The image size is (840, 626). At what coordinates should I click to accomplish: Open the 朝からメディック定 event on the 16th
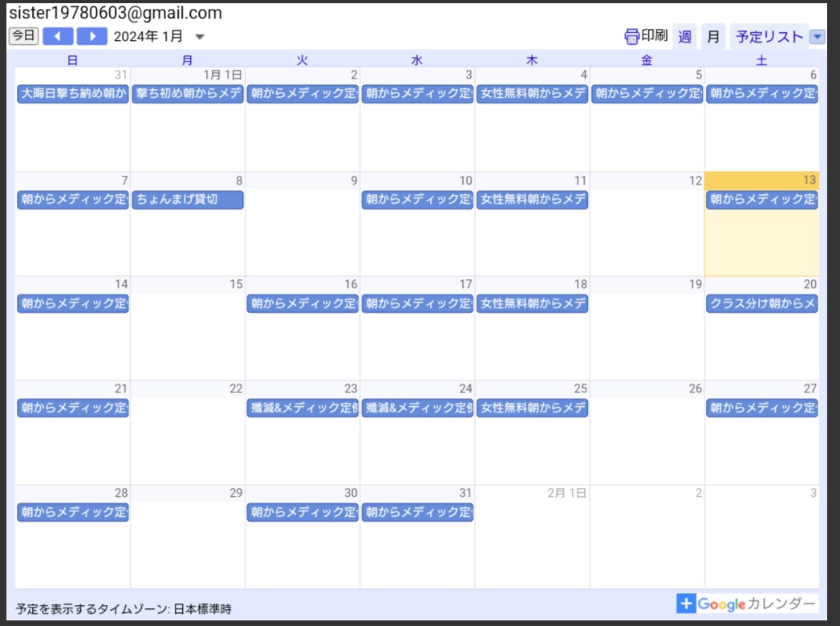(302, 303)
